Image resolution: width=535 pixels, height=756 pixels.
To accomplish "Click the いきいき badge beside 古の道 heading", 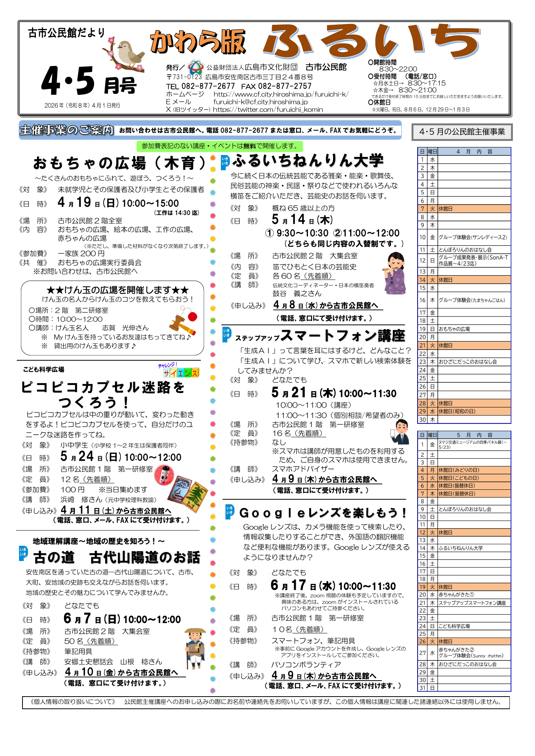I will pyautogui.click(x=24, y=553).
